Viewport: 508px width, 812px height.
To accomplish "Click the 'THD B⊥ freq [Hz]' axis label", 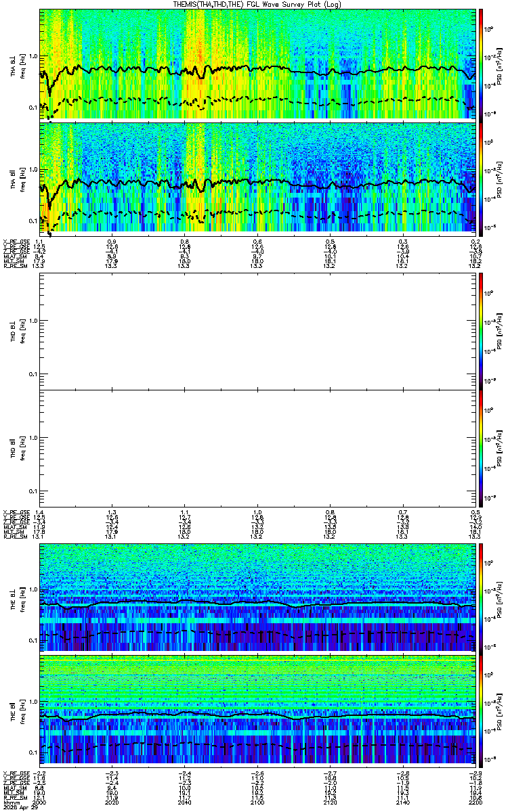I will [18, 331].
